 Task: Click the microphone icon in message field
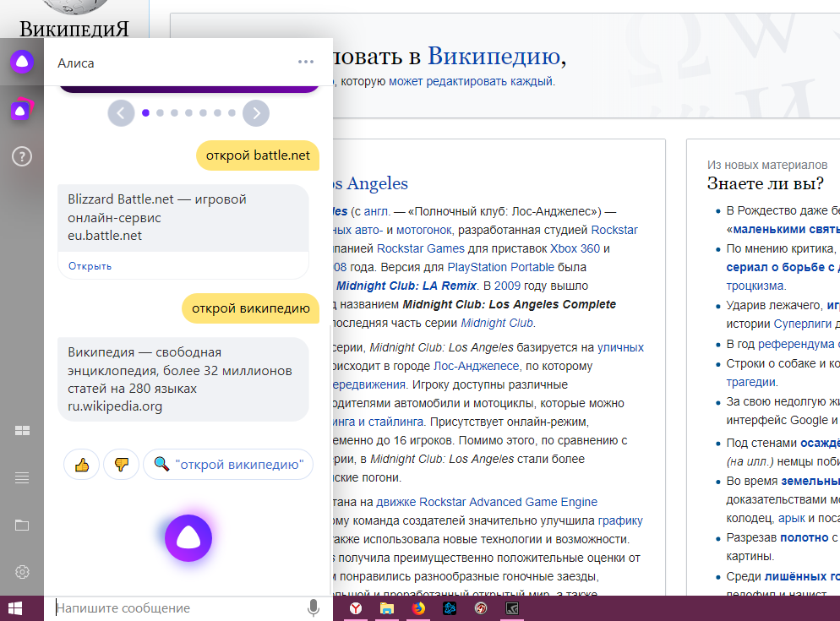click(314, 608)
